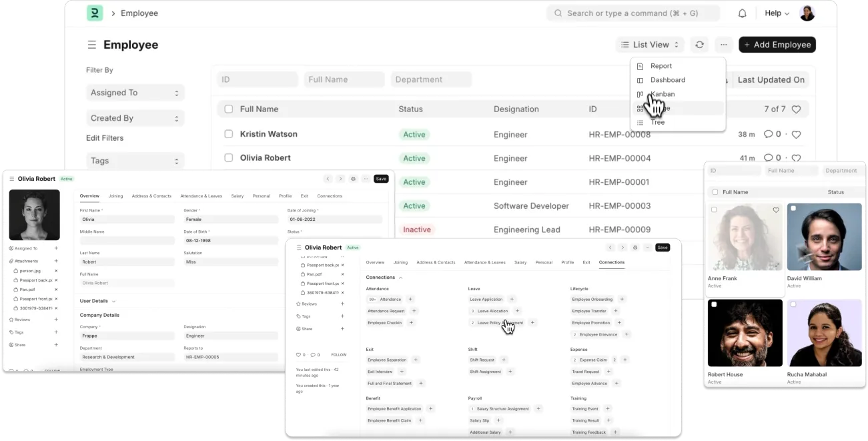Image resolution: width=868 pixels, height=441 pixels.
Task: Click the notification bell icon
Action: point(742,13)
